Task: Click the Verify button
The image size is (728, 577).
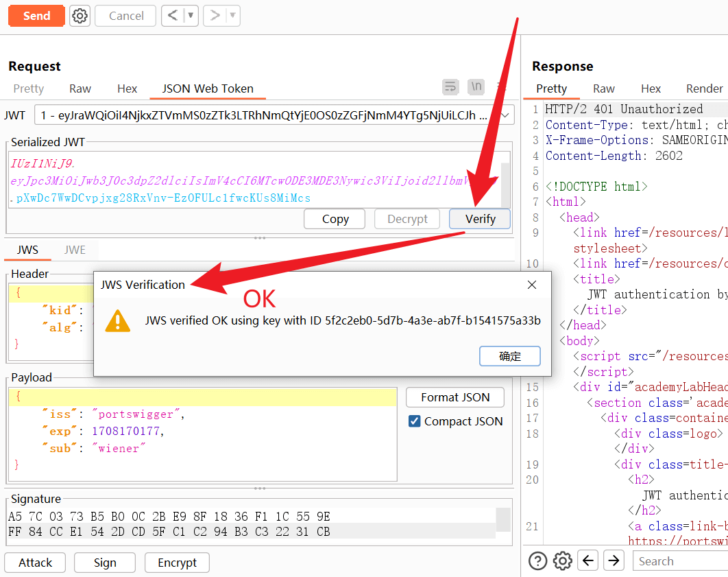Action: [480, 219]
